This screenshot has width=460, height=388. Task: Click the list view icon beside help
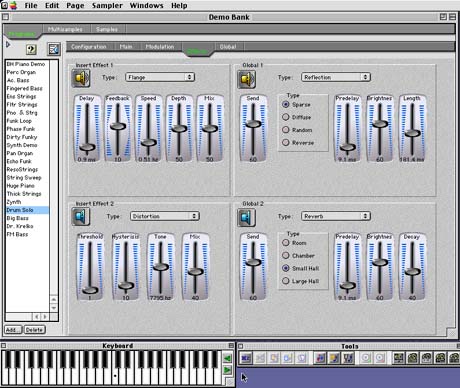pyautogui.click(x=54, y=50)
